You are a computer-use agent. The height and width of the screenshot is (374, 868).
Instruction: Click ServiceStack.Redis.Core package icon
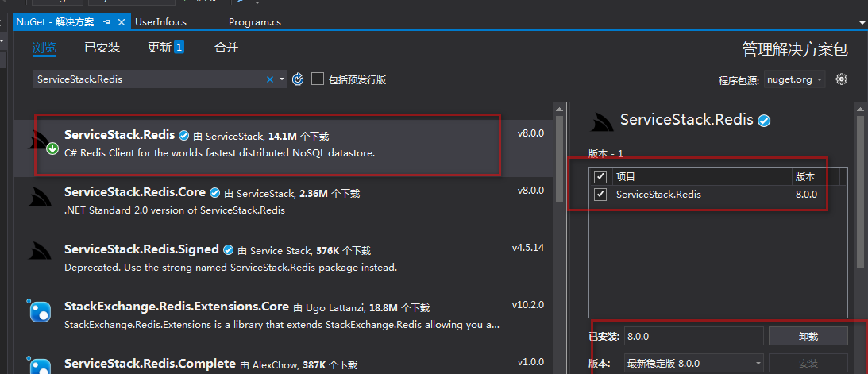(x=41, y=198)
